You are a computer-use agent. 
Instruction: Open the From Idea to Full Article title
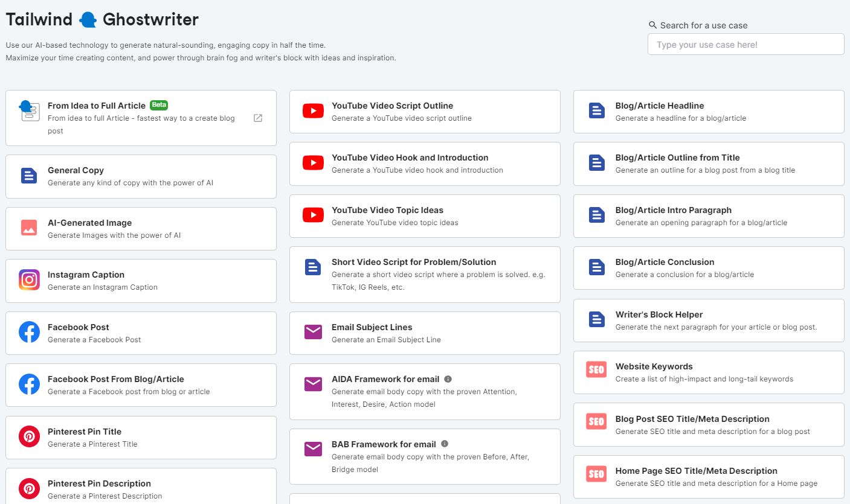(97, 106)
